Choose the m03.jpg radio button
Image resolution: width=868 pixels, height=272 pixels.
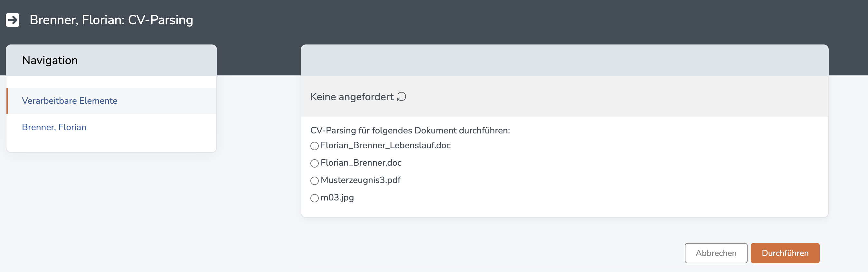click(x=314, y=198)
